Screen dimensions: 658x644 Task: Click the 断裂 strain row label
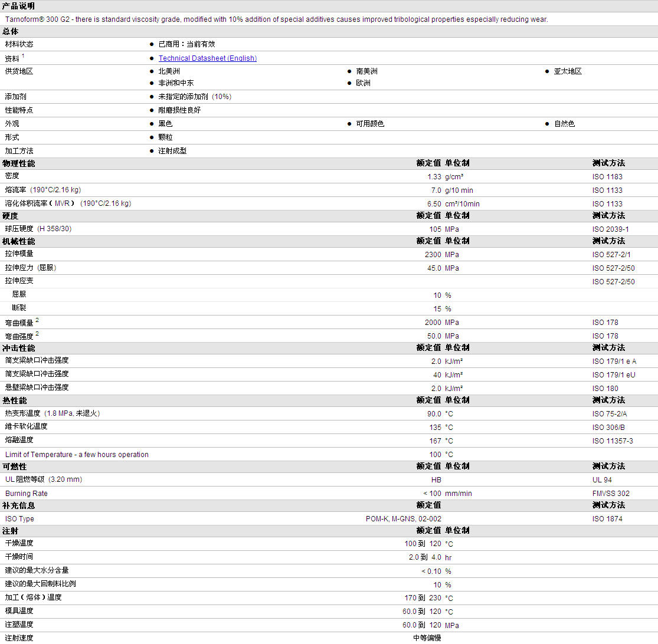[19, 308]
